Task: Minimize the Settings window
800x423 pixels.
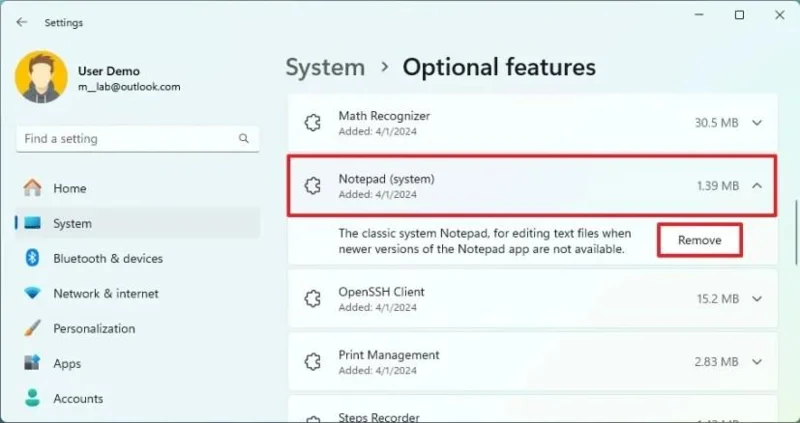Action: click(x=699, y=15)
